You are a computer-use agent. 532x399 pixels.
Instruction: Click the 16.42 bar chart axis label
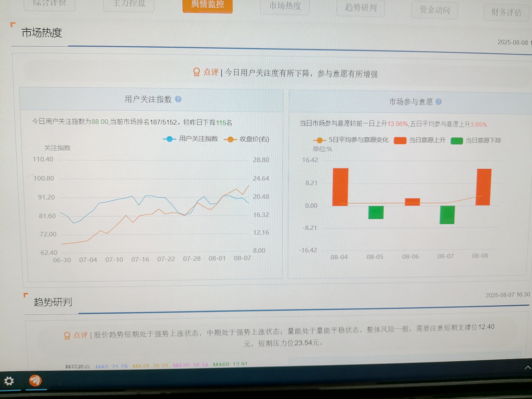[310, 160]
